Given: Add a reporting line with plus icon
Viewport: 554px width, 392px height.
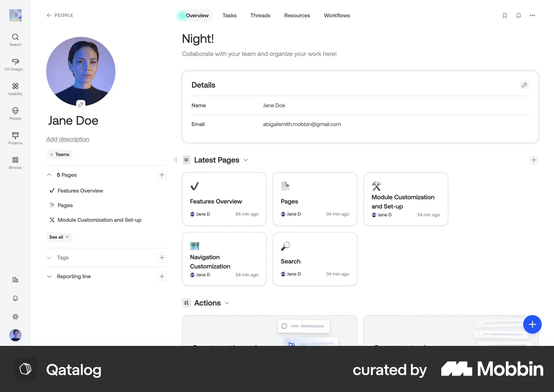Looking at the screenshot, I should tap(162, 276).
